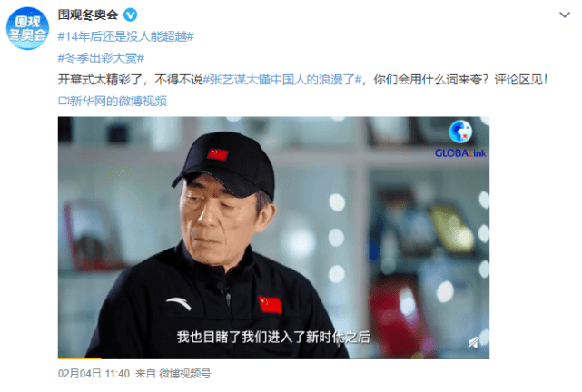The width and height of the screenshot is (582, 392).
Task: Unmute the video with speaker icon
Action: [x=474, y=342]
